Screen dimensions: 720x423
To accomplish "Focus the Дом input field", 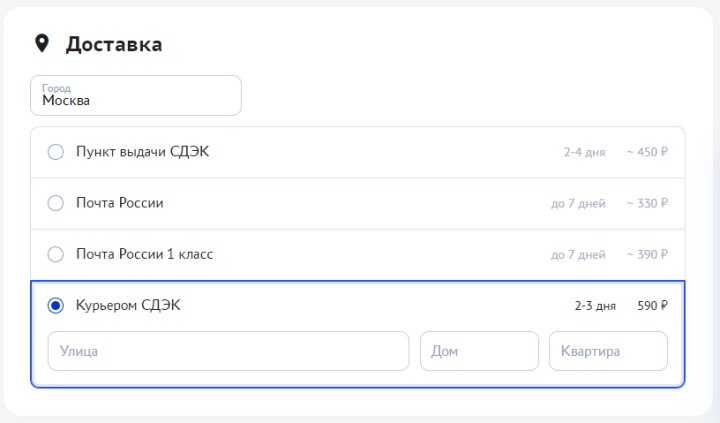I will point(479,351).
